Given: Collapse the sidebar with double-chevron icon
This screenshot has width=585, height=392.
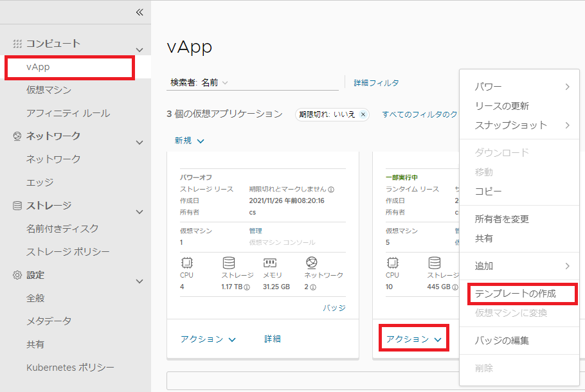Looking at the screenshot, I should tap(139, 12).
